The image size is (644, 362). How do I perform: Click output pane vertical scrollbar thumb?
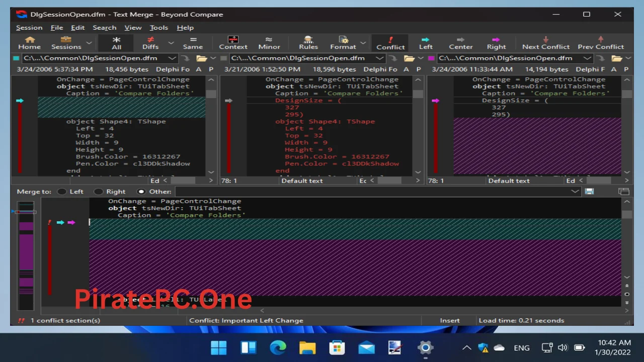(x=626, y=215)
